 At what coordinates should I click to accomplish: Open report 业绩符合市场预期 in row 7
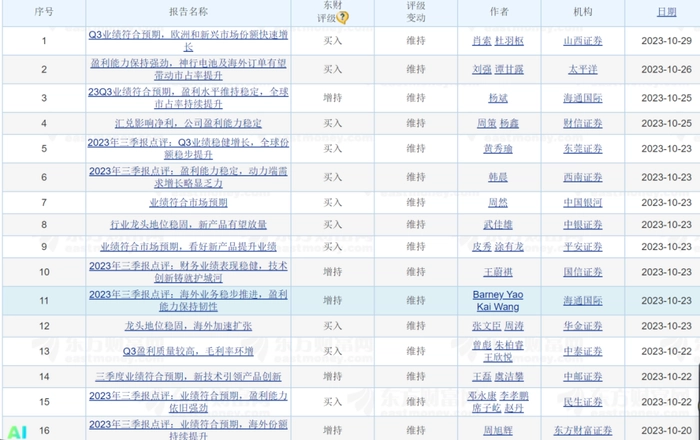(188, 203)
